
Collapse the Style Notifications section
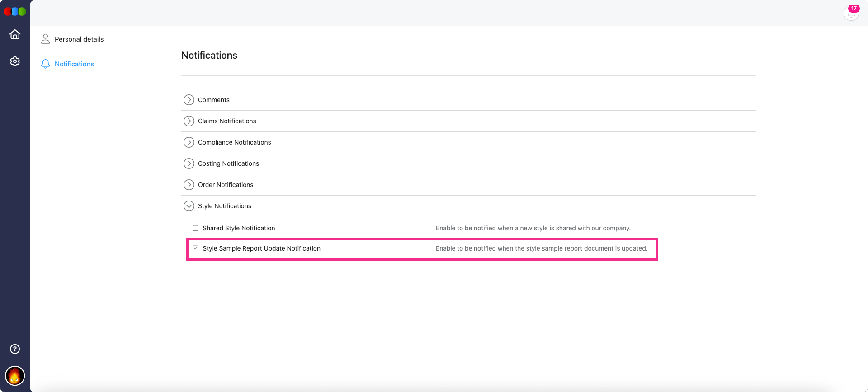pos(189,206)
